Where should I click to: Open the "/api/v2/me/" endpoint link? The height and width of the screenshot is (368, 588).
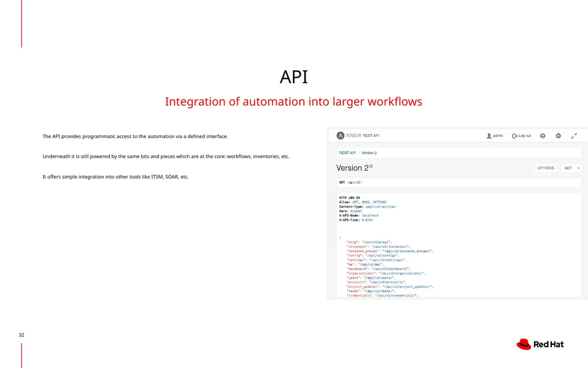click(370, 264)
